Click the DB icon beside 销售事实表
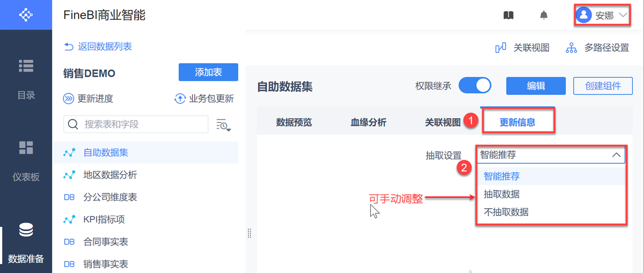The height and width of the screenshot is (273, 644). (69, 264)
